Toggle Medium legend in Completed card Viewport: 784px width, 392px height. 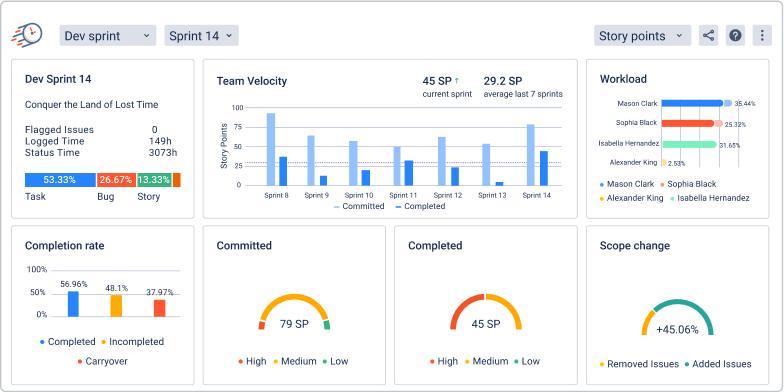pos(486,361)
